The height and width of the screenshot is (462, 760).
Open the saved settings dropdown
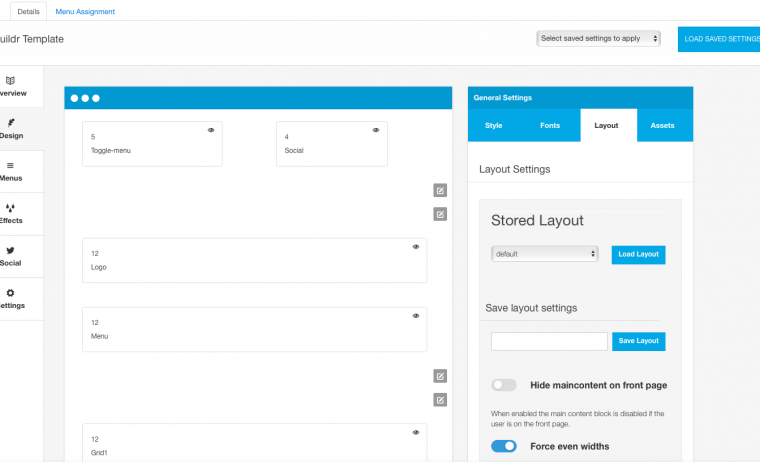(598, 38)
